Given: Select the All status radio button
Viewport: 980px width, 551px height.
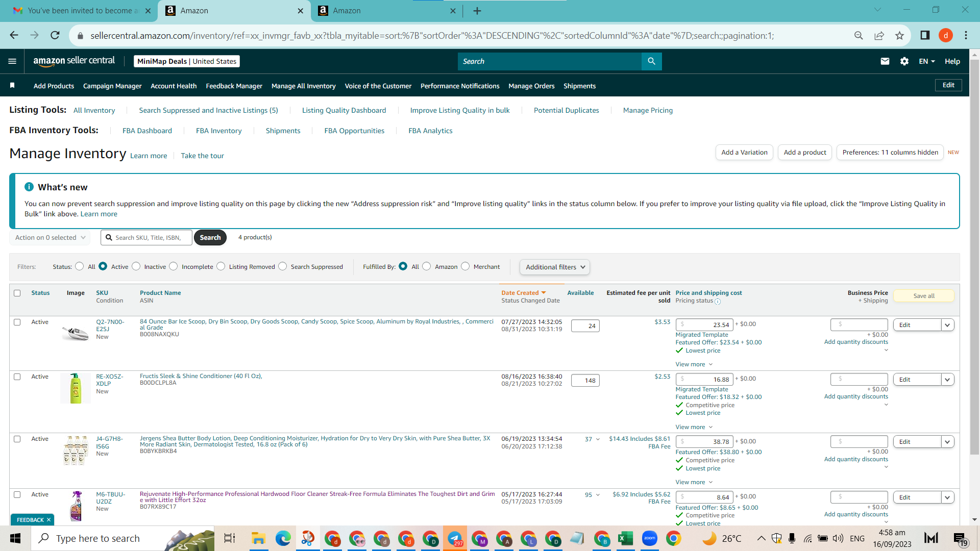Looking at the screenshot, I should (x=79, y=266).
